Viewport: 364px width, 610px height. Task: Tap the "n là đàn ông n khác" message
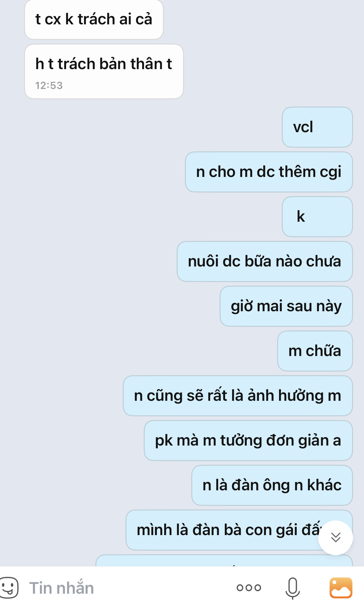[272, 485]
